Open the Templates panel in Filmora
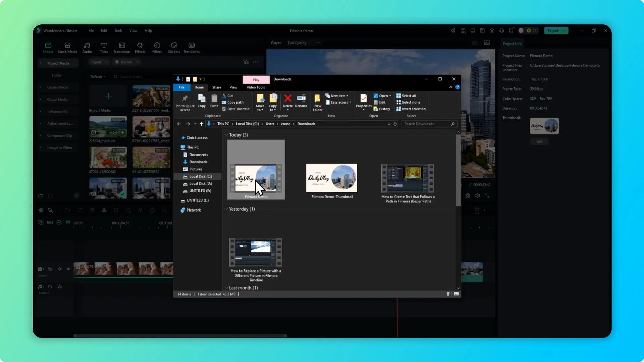Viewport: 644px width, 362px height. 192,48
